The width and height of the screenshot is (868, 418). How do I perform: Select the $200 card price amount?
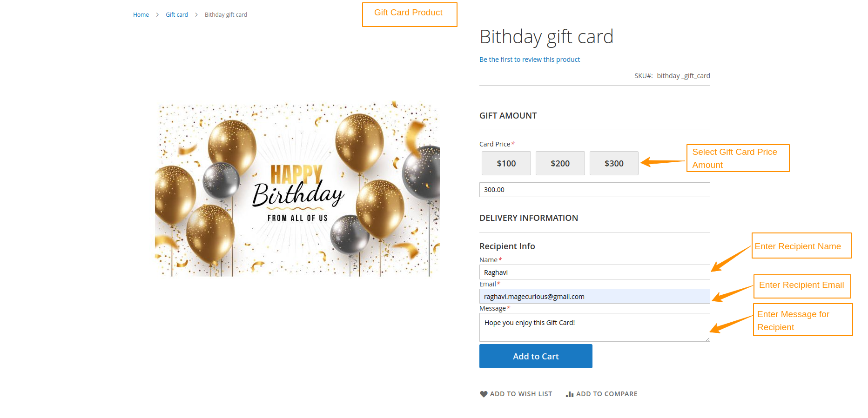tap(560, 163)
